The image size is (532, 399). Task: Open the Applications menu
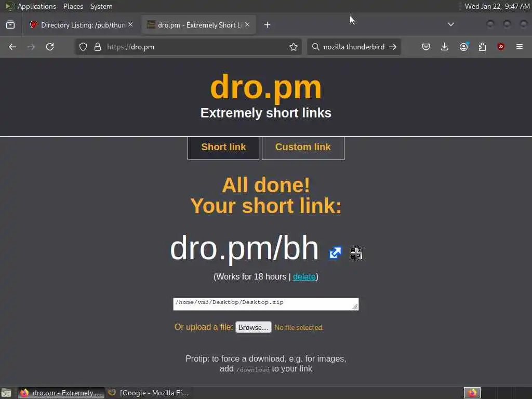point(37,6)
